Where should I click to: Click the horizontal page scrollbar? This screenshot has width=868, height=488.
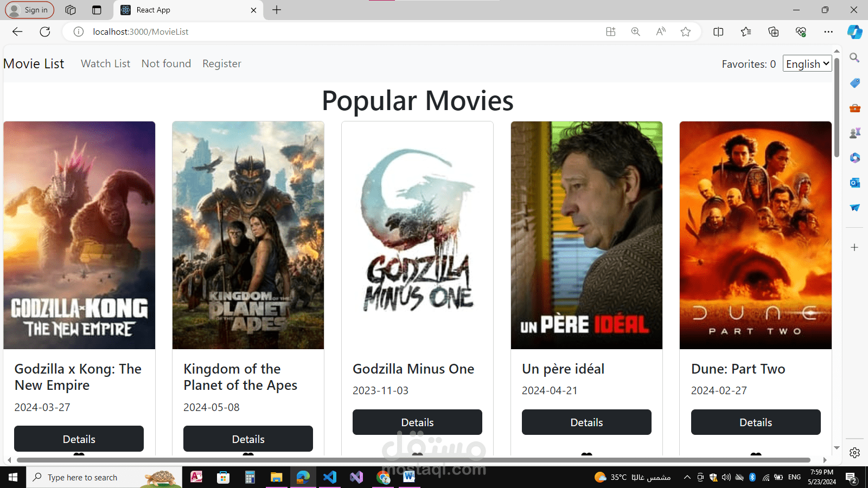pyautogui.click(x=413, y=460)
